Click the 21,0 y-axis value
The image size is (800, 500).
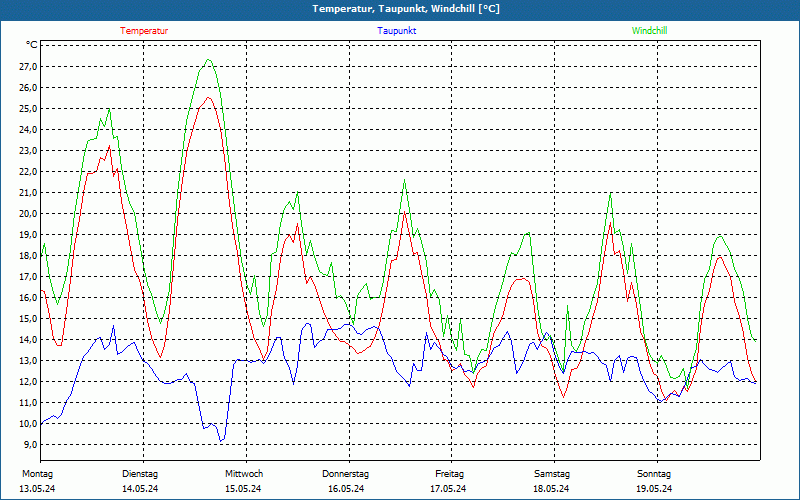click(x=29, y=192)
